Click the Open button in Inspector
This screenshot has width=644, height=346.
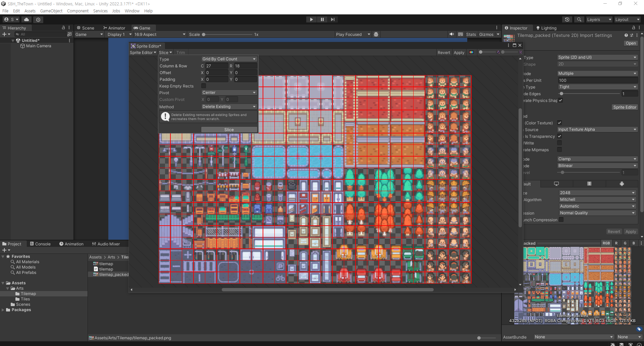tap(631, 43)
